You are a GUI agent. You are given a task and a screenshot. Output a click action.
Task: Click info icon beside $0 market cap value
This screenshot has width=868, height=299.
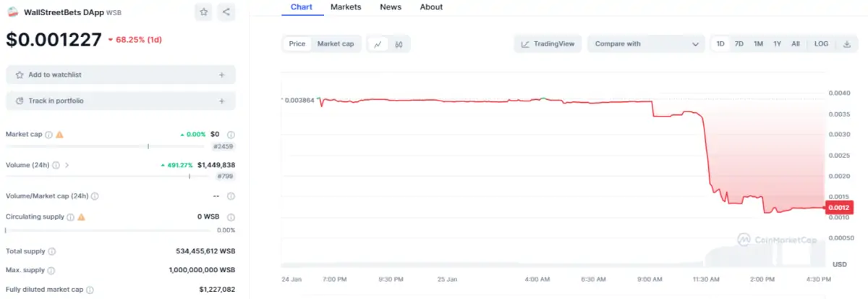[231, 135]
